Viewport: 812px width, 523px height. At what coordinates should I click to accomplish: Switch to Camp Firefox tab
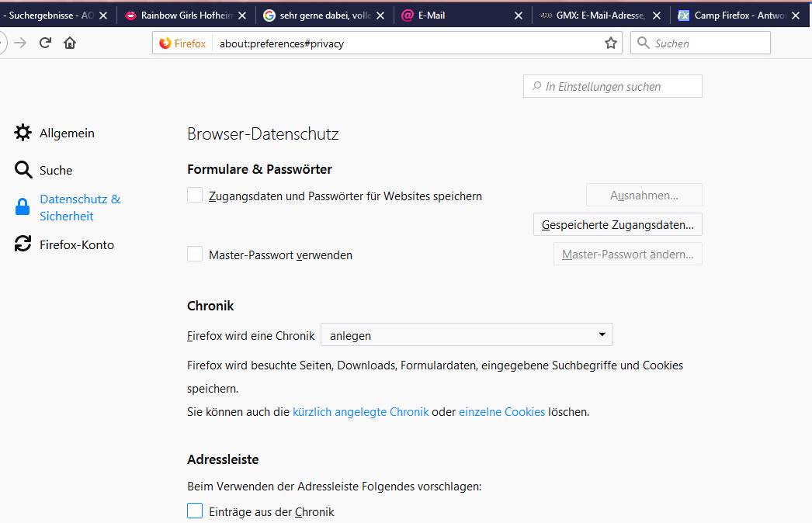737,16
